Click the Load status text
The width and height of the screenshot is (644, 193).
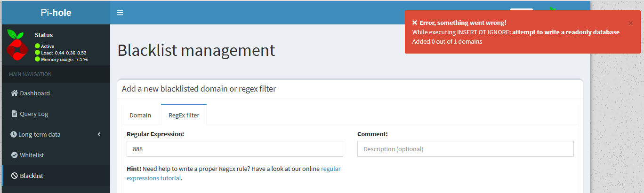tap(64, 53)
